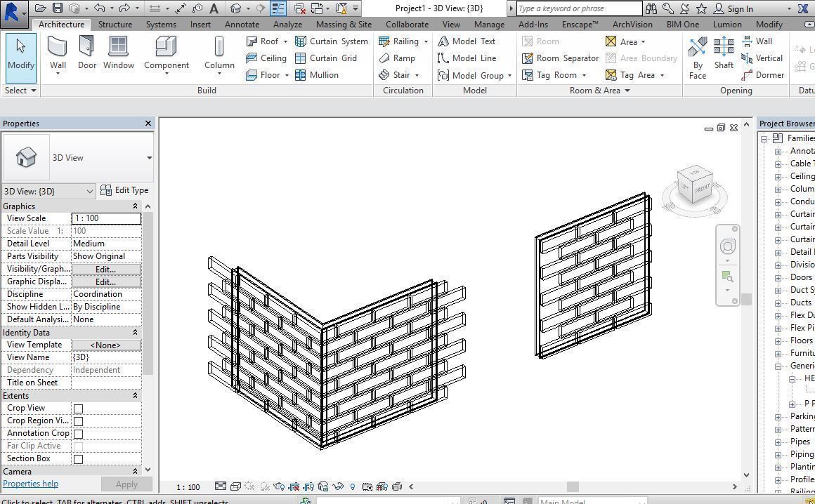Activate the SteeringWheel on the navigation bar

click(x=727, y=246)
